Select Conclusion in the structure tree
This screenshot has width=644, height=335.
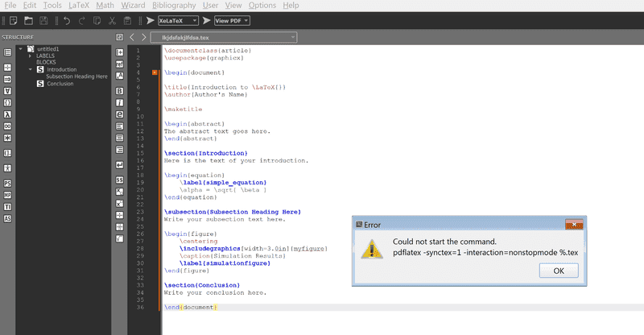click(60, 83)
